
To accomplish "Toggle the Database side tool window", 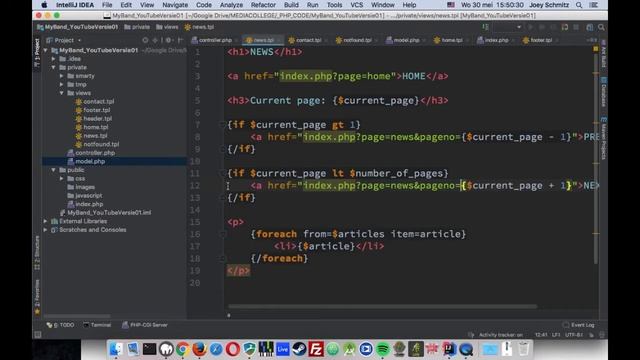I will click(x=604, y=92).
